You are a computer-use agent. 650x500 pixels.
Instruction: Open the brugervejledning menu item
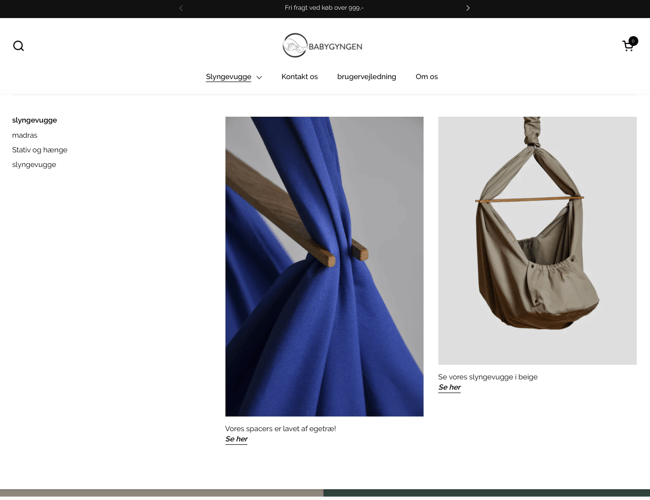pyautogui.click(x=366, y=77)
